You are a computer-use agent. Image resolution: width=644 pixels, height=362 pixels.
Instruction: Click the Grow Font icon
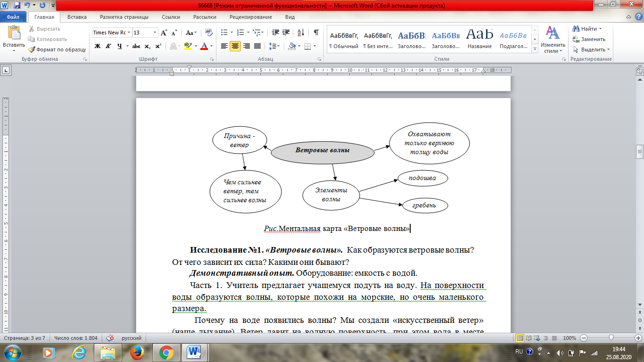pos(164,33)
